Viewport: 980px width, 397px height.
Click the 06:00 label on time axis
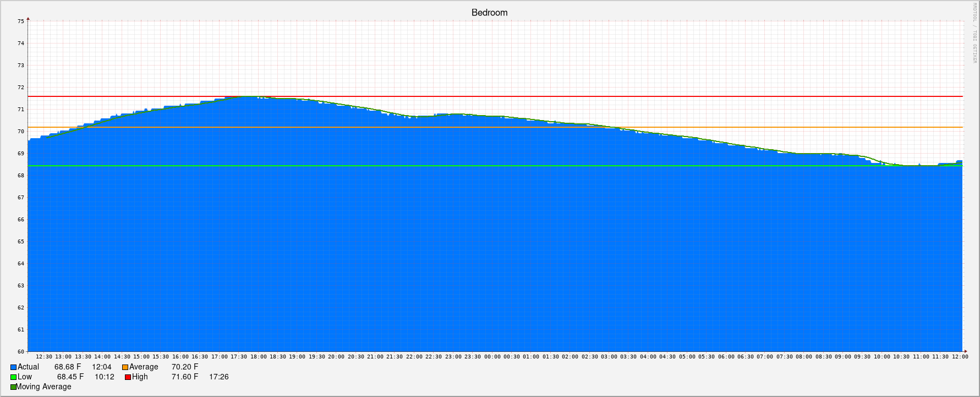point(726,357)
